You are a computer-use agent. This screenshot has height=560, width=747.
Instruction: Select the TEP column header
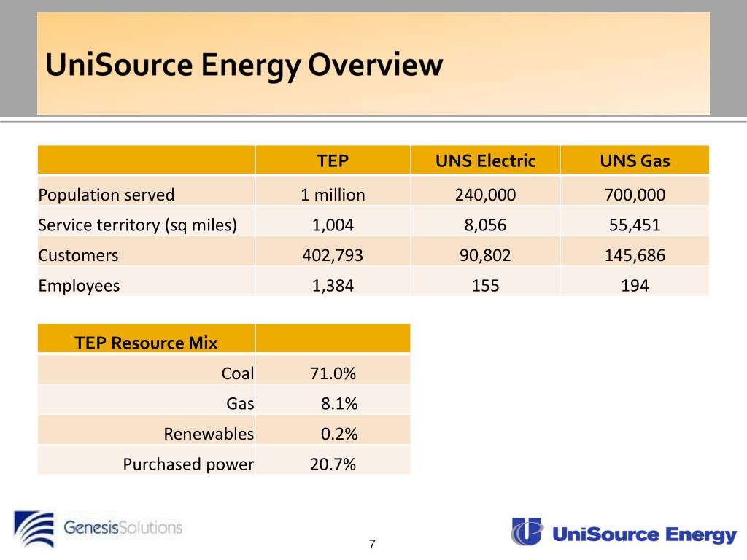click(333, 160)
